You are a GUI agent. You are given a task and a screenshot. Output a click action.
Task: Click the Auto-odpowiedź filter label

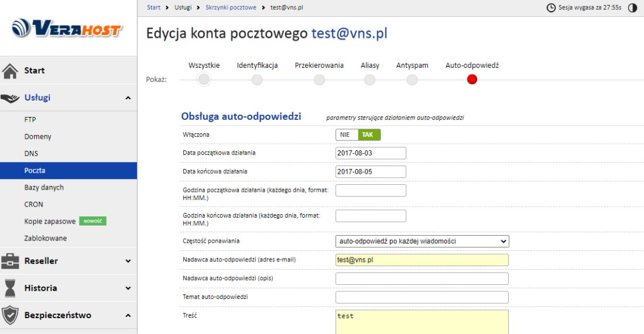coord(472,66)
